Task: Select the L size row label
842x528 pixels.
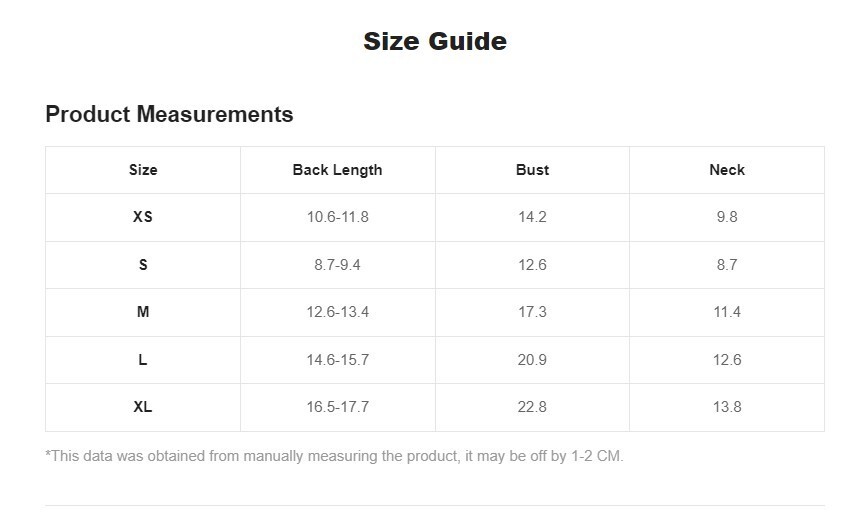Action: pyautogui.click(x=143, y=360)
